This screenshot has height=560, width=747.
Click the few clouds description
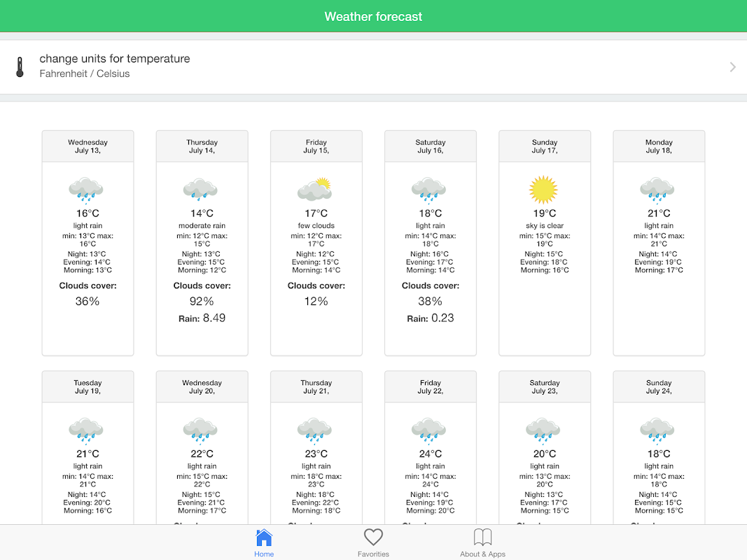(316, 225)
